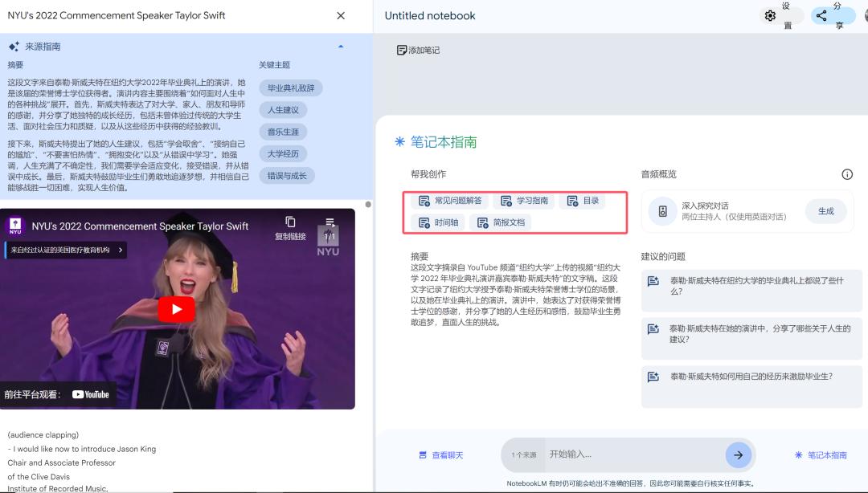The width and height of the screenshot is (868, 493).
Task: Create a 学习指南 study guide
Action: [x=525, y=201]
